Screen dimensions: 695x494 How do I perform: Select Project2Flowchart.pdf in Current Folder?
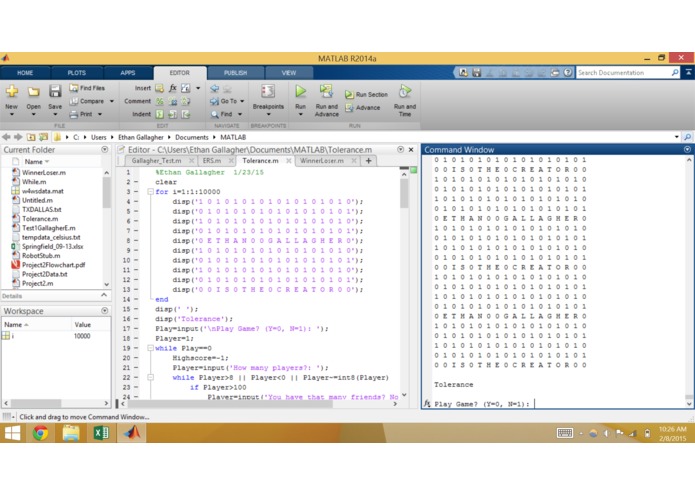[53, 265]
